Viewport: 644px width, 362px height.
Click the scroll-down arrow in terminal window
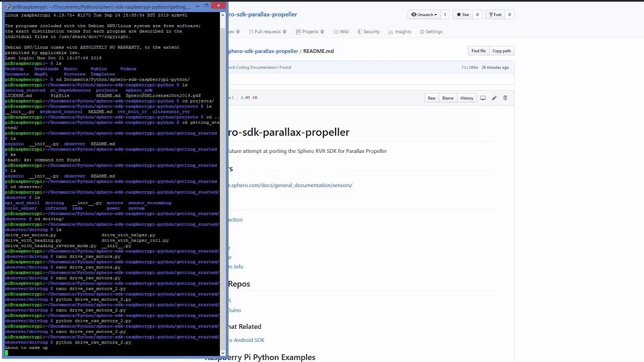pos(222,353)
